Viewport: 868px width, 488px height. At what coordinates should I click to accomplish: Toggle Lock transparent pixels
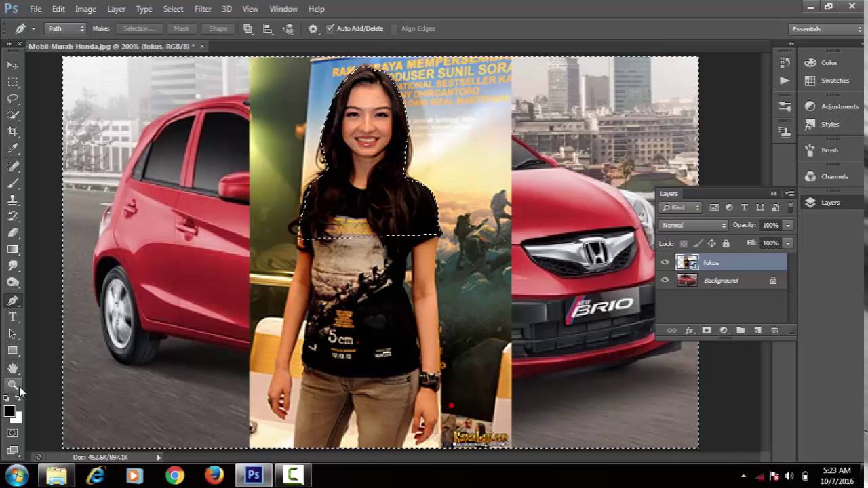[x=684, y=243]
